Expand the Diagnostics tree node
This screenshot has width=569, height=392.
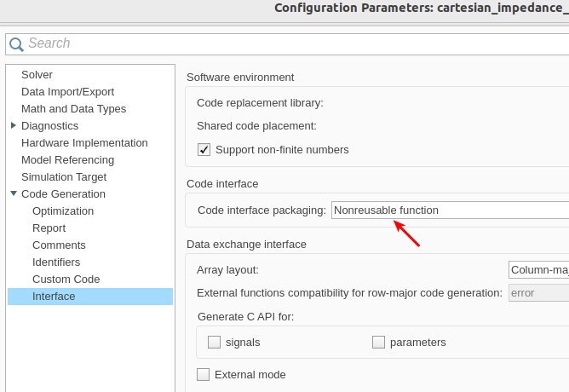(x=14, y=125)
